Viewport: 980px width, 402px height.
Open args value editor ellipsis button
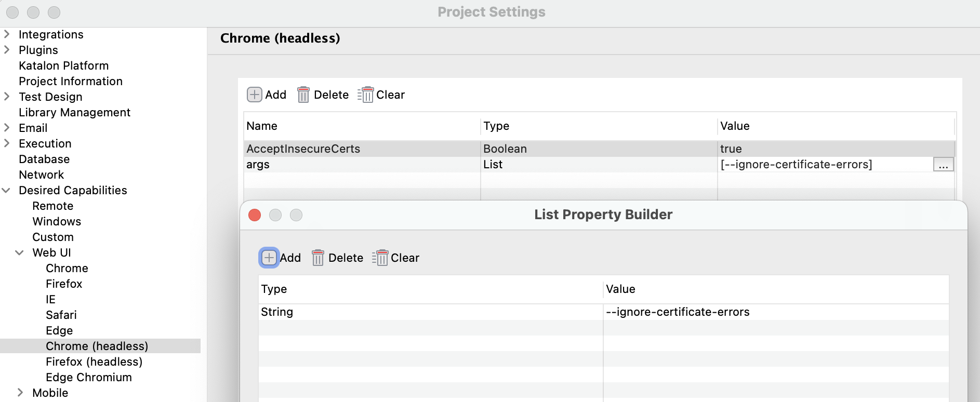click(x=943, y=165)
